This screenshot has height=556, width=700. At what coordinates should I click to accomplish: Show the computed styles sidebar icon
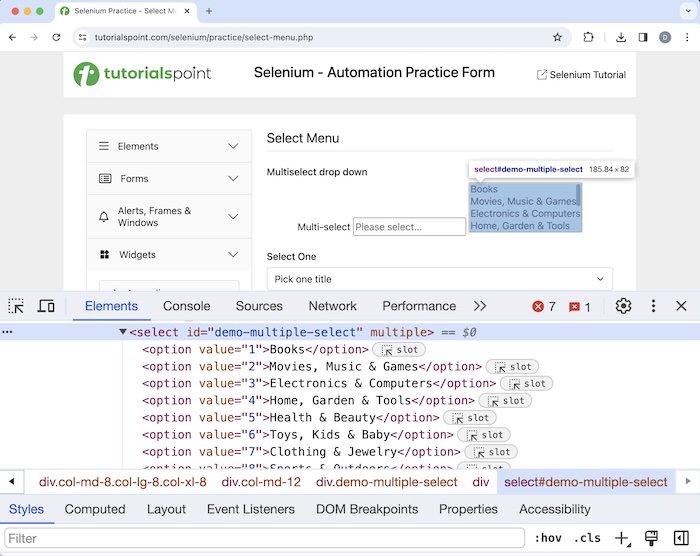pyautogui.click(x=680, y=539)
